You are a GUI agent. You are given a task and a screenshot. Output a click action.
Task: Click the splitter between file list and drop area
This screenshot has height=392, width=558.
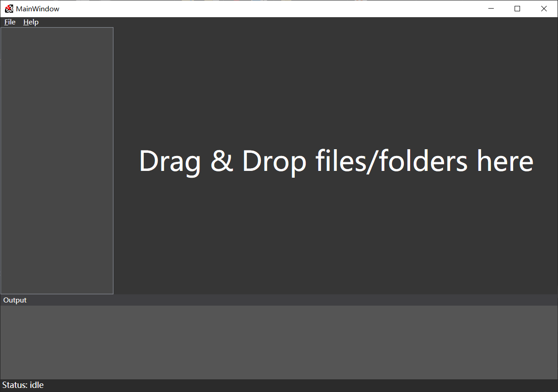click(x=114, y=161)
